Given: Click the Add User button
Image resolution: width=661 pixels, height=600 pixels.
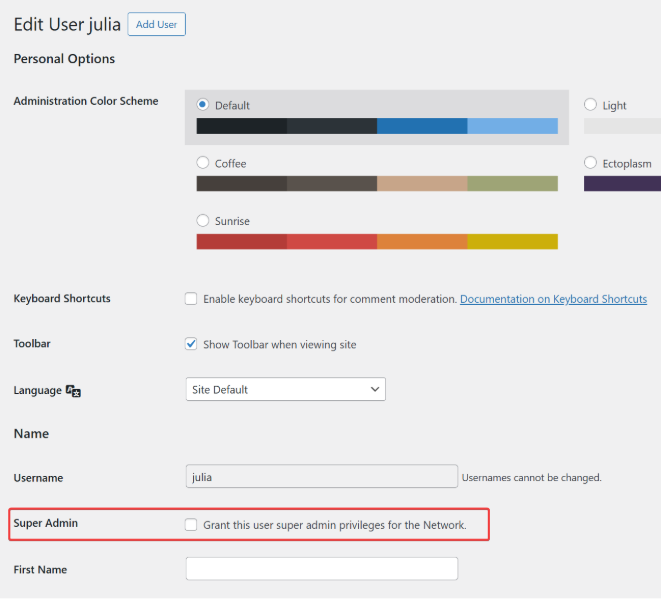Looking at the screenshot, I should (x=156, y=24).
